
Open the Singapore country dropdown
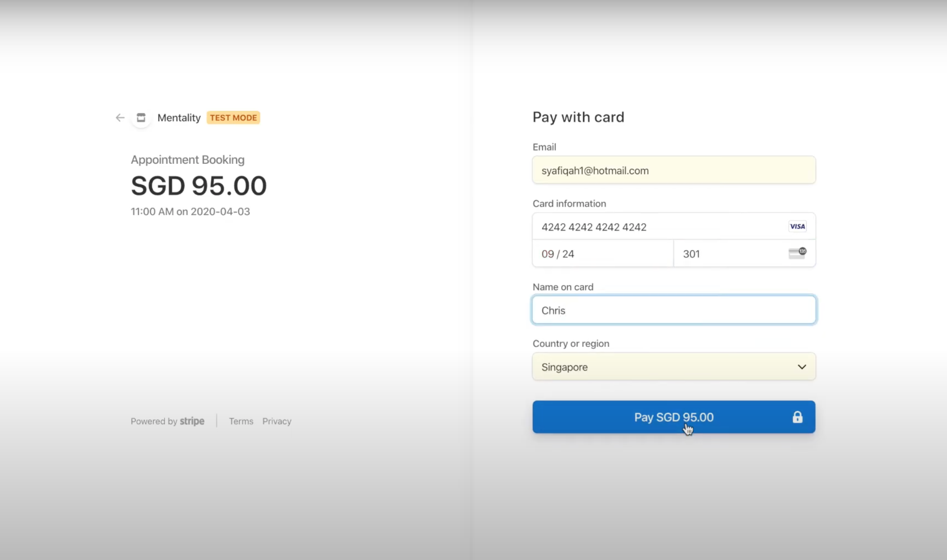click(674, 366)
